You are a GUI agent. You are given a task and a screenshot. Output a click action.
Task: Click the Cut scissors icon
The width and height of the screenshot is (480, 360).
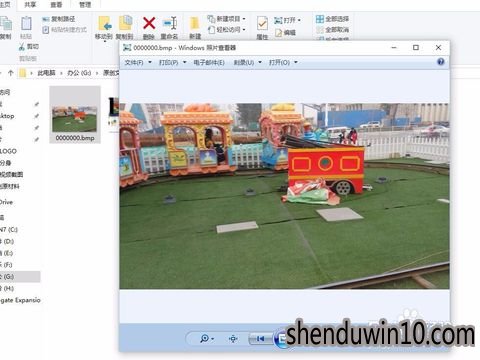[x=22, y=47]
